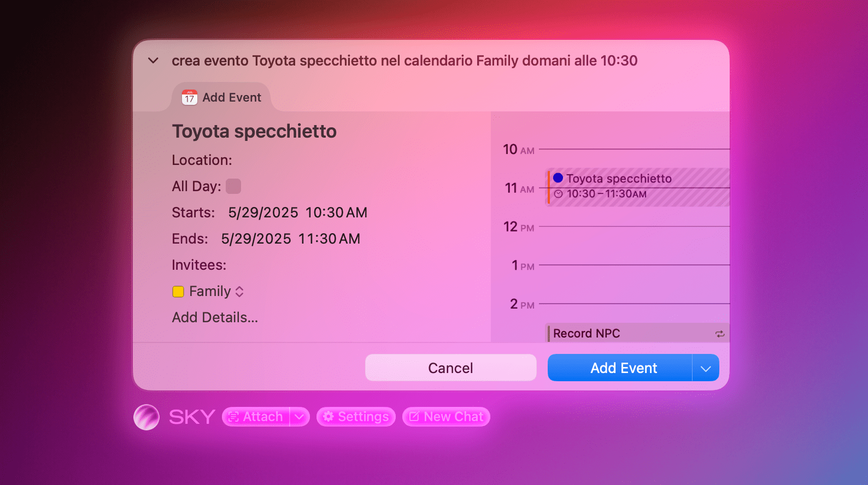868x485 pixels.
Task: Click the 12 PM time label
Action: tap(519, 227)
